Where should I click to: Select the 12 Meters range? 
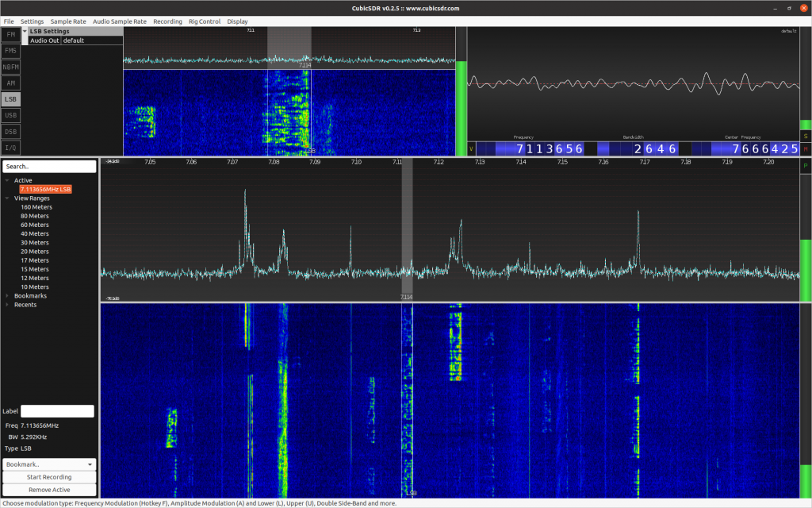[x=35, y=278]
